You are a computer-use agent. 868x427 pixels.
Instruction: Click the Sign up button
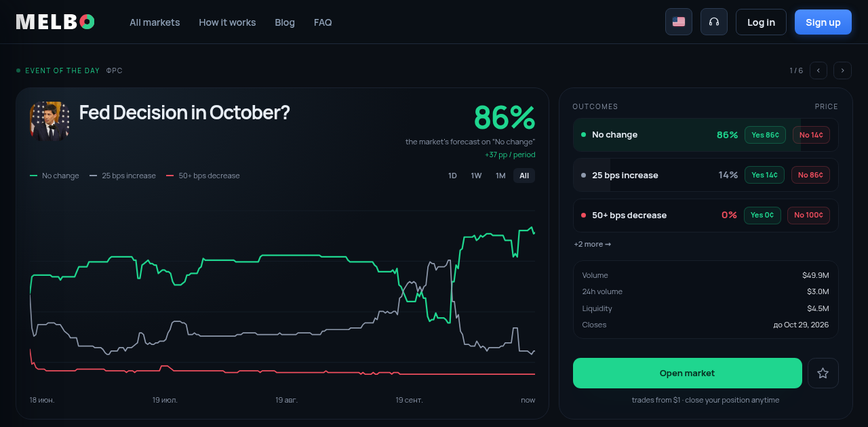(x=823, y=22)
